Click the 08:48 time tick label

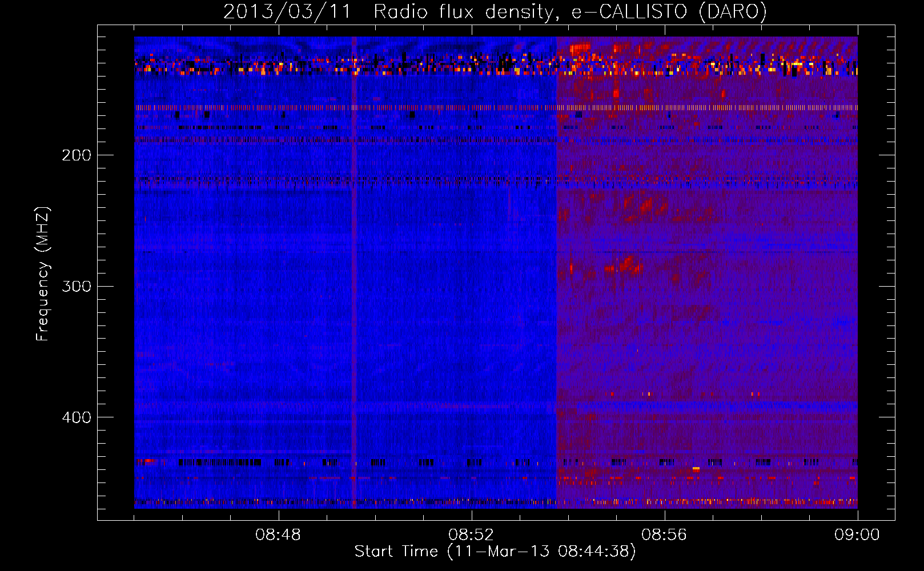278,535
